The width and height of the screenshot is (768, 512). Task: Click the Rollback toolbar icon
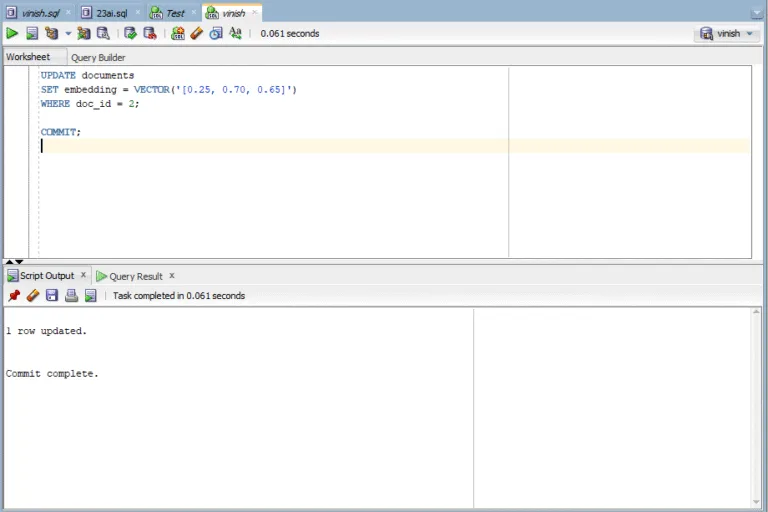[150, 33]
